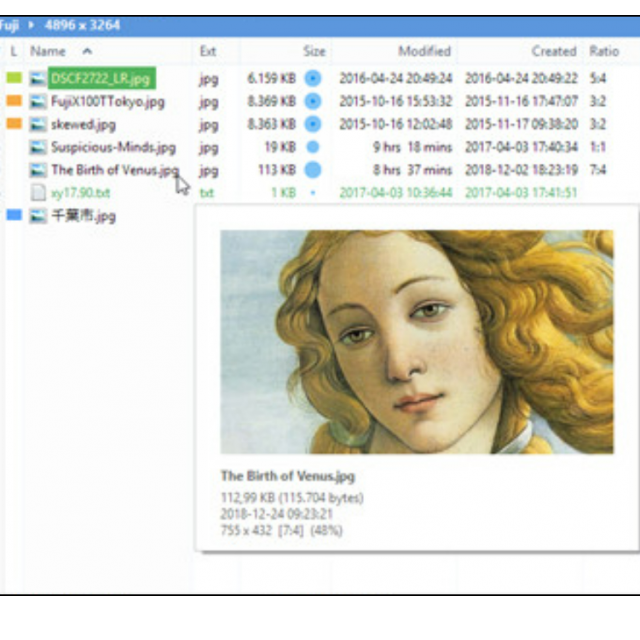Click the size circle for The Birth of Venus.jpg

click(x=313, y=170)
